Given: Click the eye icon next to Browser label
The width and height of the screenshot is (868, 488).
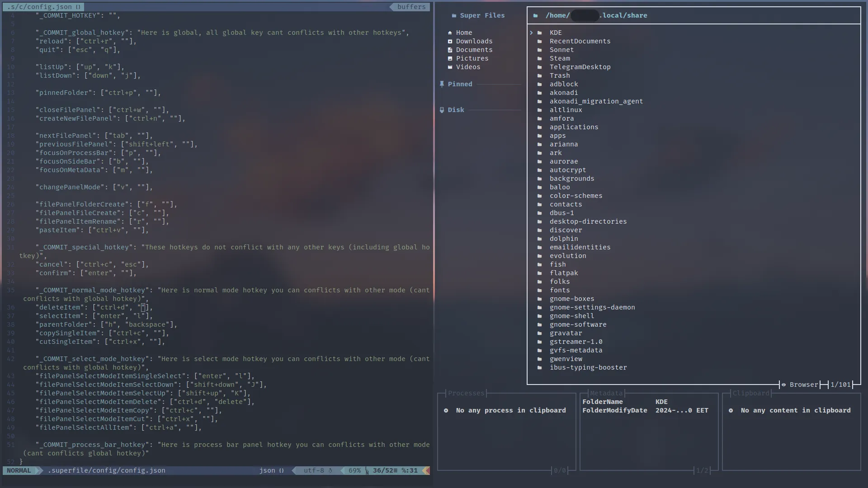Looking at the screenshot, I should point(784,385).
